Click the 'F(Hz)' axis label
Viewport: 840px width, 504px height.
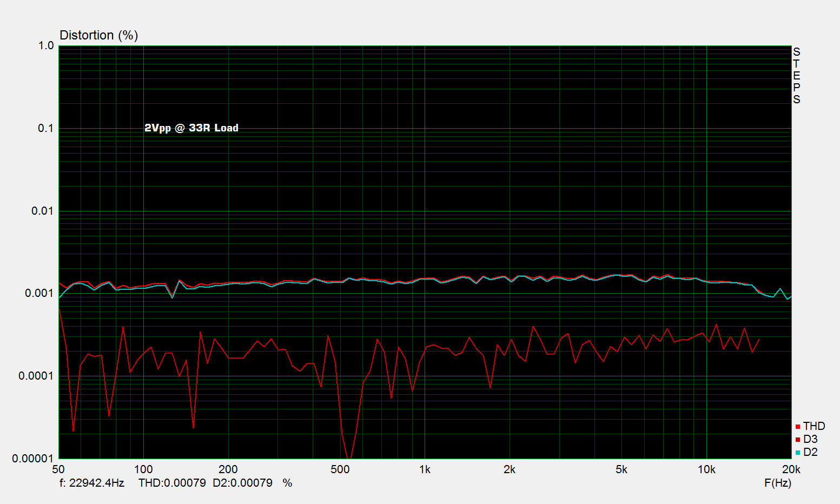coord(778,483)
